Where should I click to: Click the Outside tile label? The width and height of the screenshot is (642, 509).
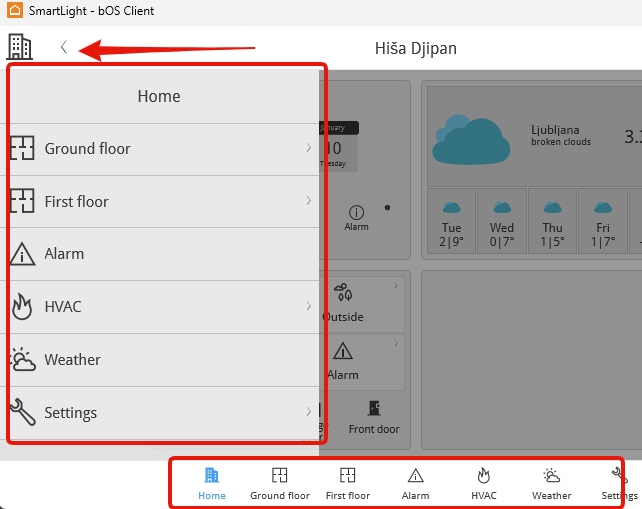tap(343, 317)
